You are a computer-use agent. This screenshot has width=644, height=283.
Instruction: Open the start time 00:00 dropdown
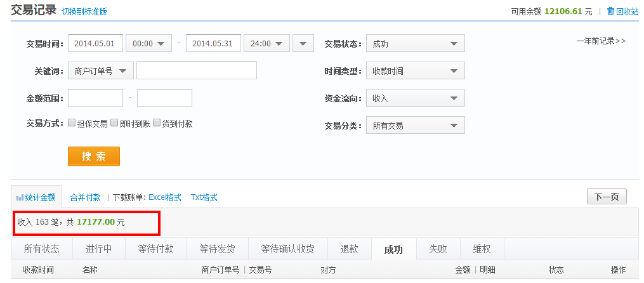[x=148, y=43]
